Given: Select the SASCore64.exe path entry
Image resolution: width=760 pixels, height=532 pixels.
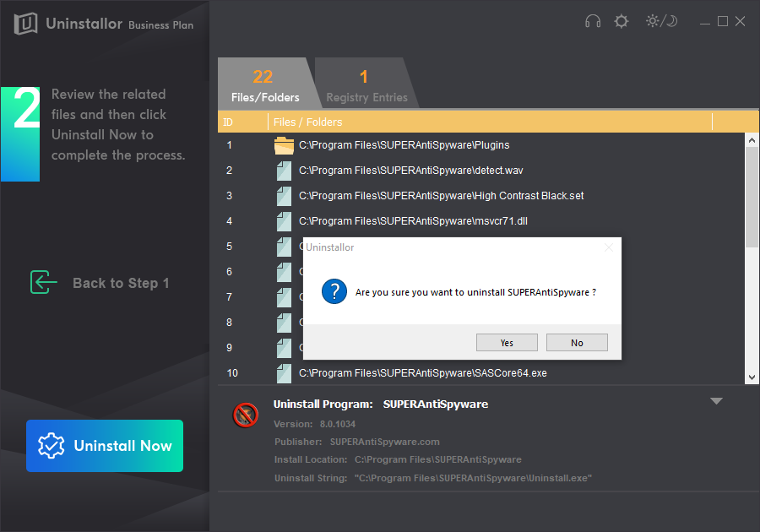Looking at the screenshot, I should coord(423,373).
